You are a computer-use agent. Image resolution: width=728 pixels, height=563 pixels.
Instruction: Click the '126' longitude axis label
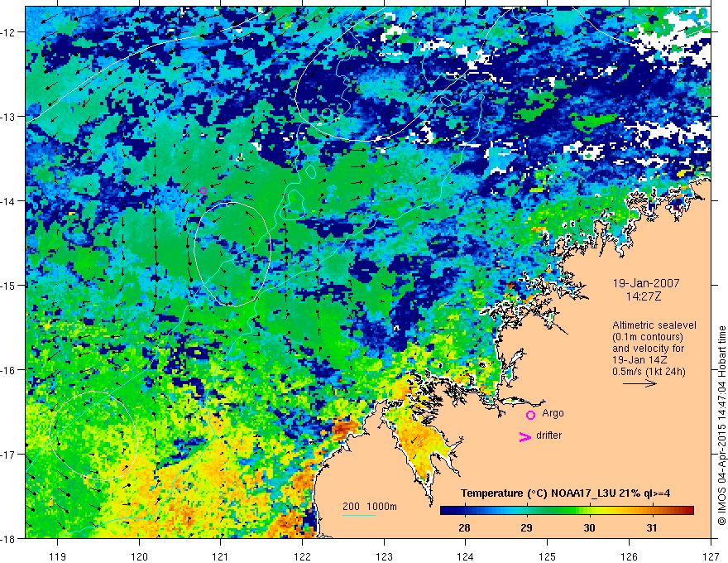(629, 556)
